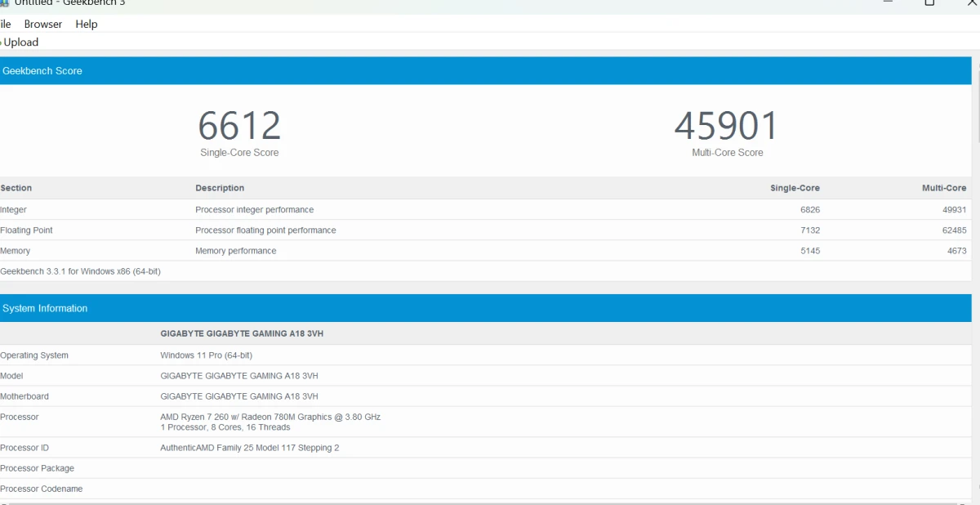This screenshot has width=980, height=505.
Task: Select Memory multi-core value 4673
Action: [956, 251]
